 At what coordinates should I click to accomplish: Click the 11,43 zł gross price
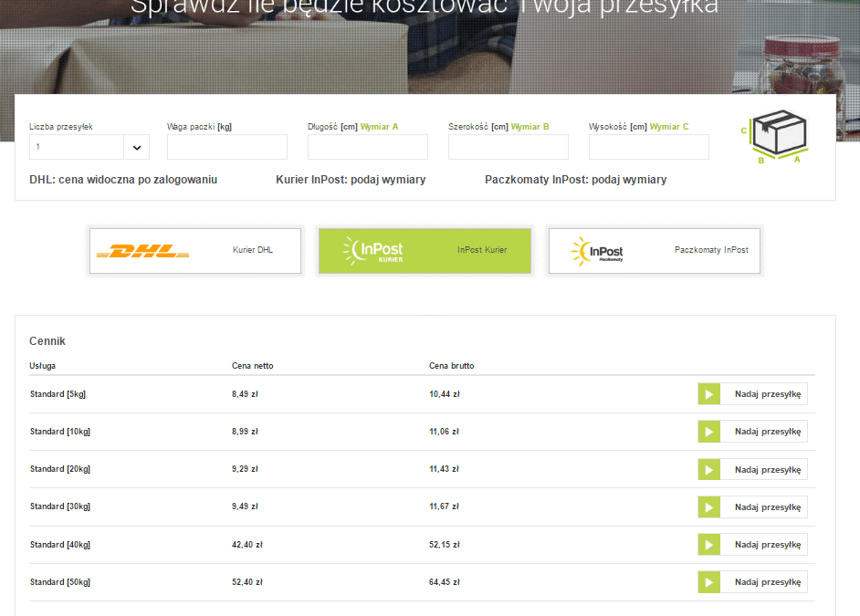tap(444, 469)
